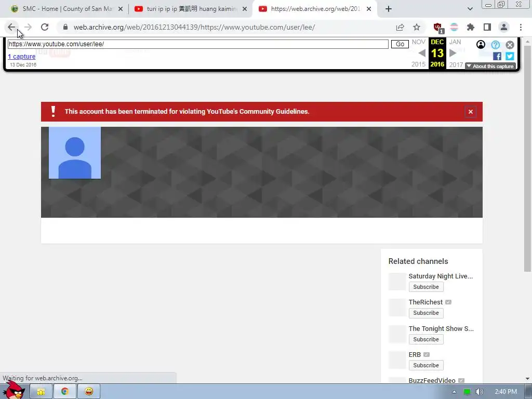Switch to the turi ip ip ip YouTube tab
The height and width of the screenshot is (399, 532).
pos(192,9)
